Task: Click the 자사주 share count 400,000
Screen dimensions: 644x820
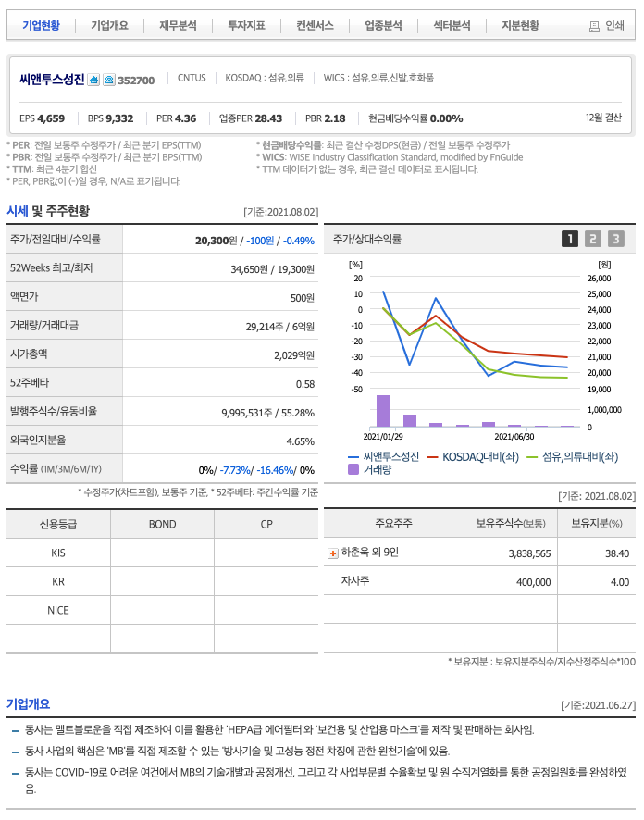Action: pos(533,582)
